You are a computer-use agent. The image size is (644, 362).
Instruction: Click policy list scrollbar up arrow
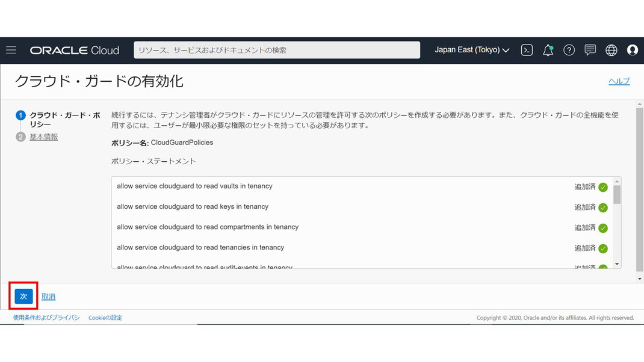click(x=617, y=181)
